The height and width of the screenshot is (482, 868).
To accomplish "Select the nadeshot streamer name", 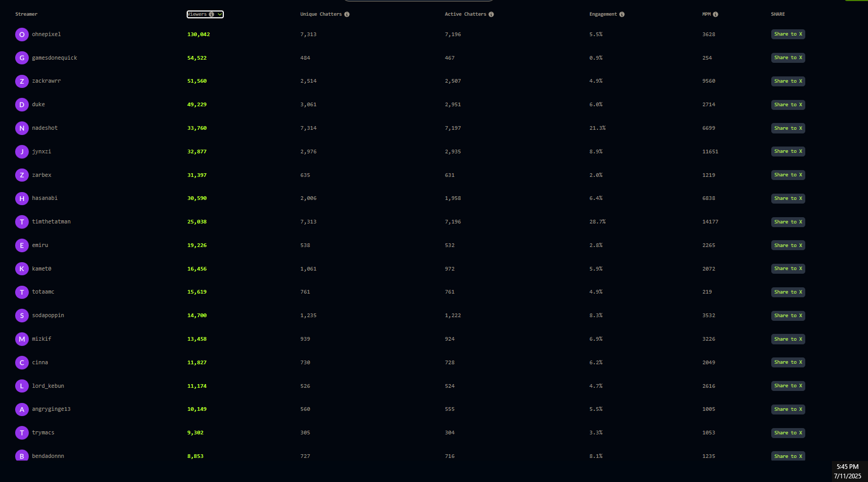I will pyautogui.click(x=45, y=128).
